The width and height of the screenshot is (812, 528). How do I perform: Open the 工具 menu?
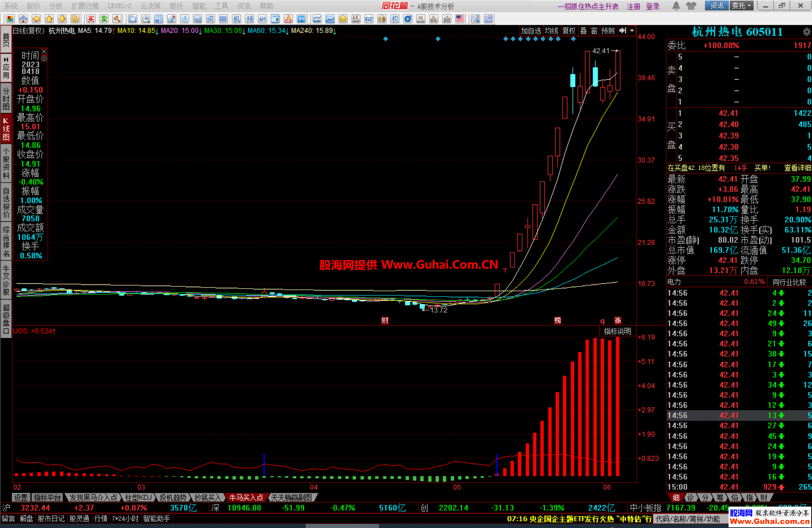tap(221, 6)
